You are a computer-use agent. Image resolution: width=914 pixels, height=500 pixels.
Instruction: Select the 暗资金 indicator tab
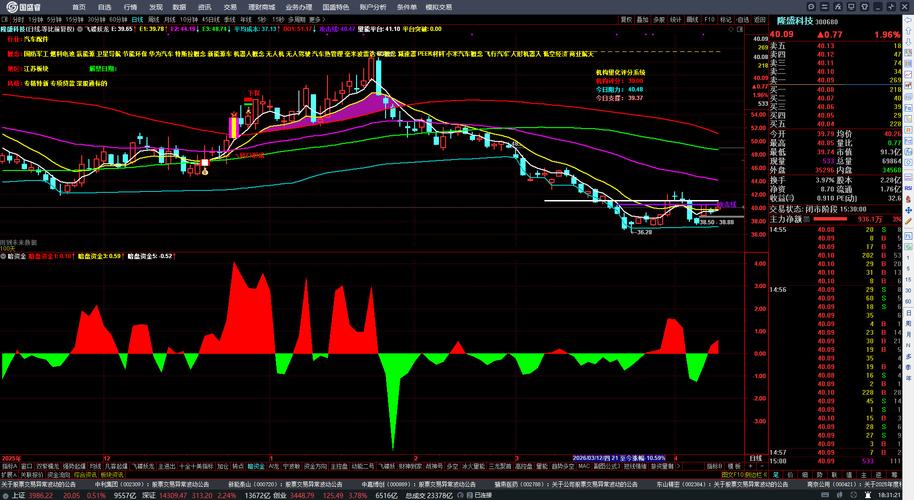coord(256,466)
